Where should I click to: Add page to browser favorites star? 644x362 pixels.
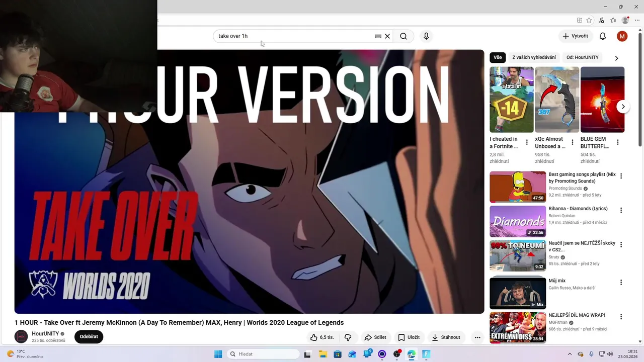click(x=589, y=21)
